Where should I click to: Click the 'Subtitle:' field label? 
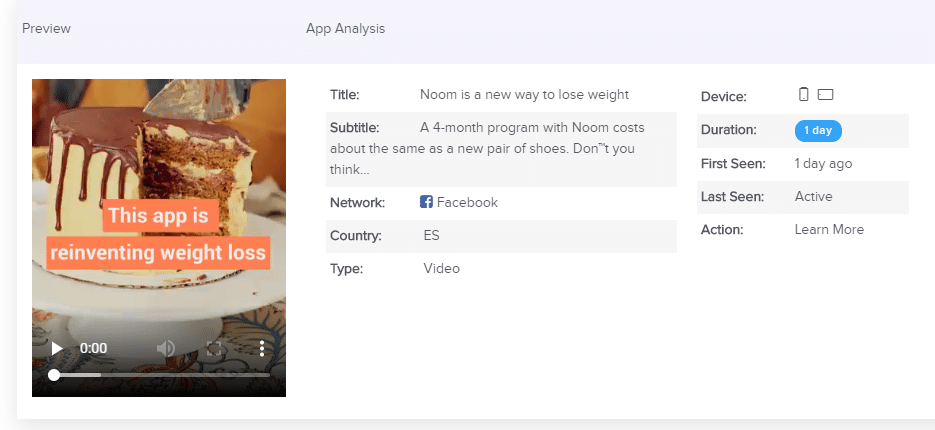pos(354,128)
